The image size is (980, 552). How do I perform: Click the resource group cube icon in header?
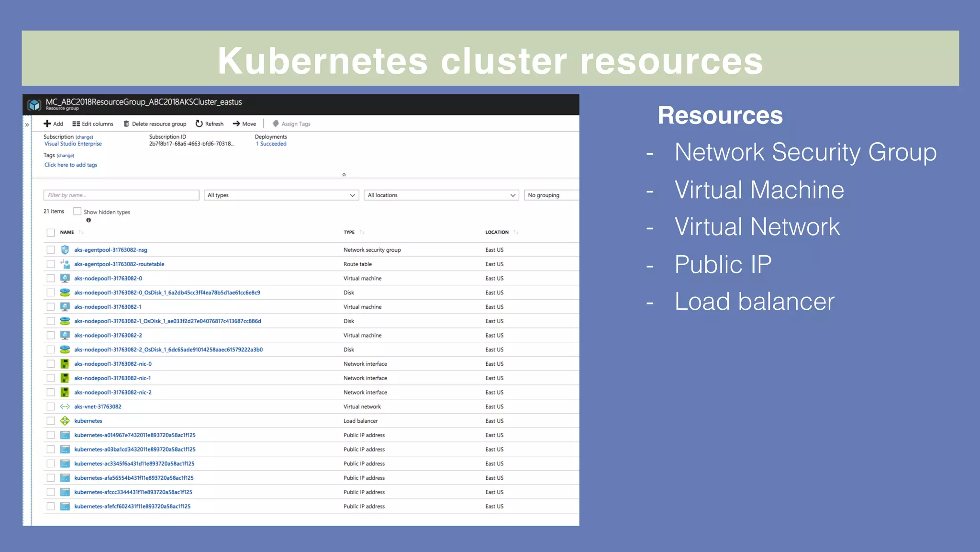point(34,104)
